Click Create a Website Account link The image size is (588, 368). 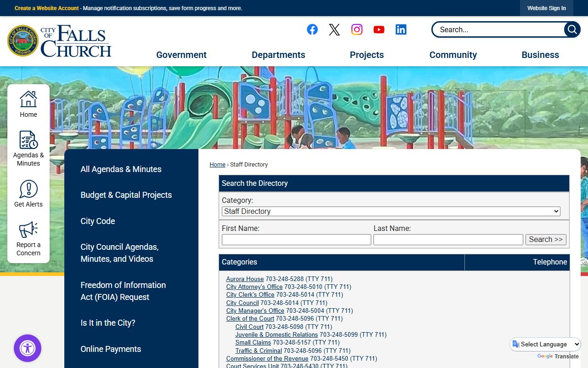click(46, 8)
